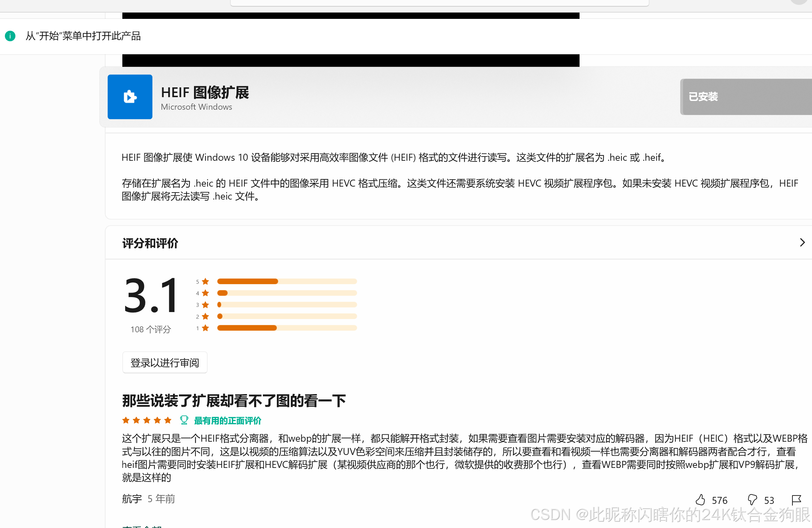Like the review with thumbs-up icon
The height and width of the screenshot is (528, 812).
click(x=700, y=500)
